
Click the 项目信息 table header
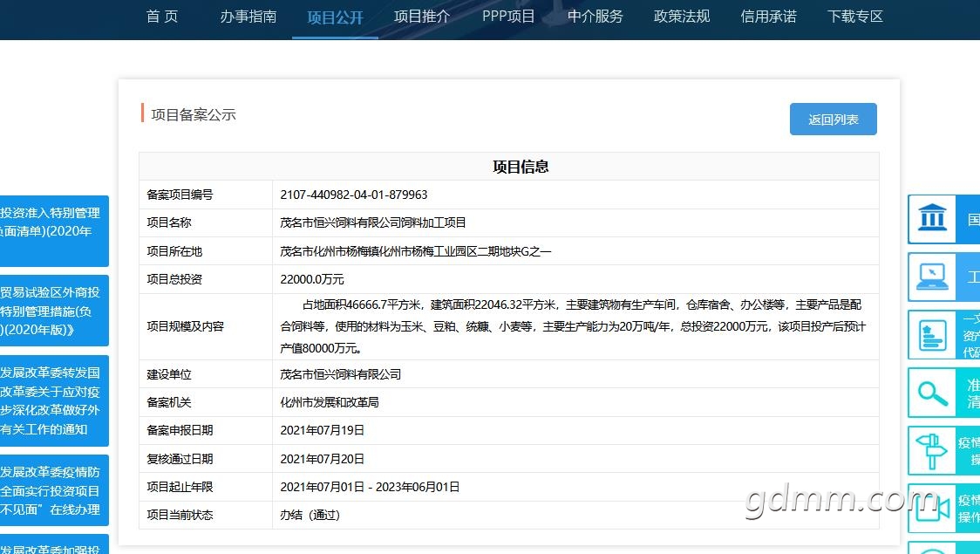[x=521, y=167]
